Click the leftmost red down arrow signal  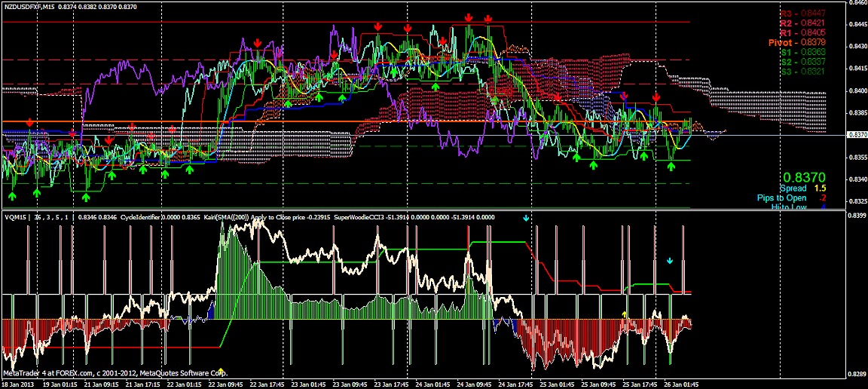(x=29, y=122)
